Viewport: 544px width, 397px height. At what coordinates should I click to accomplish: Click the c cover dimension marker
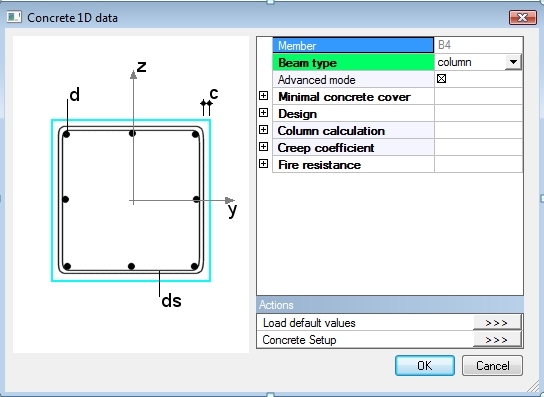tap(214, 94)
